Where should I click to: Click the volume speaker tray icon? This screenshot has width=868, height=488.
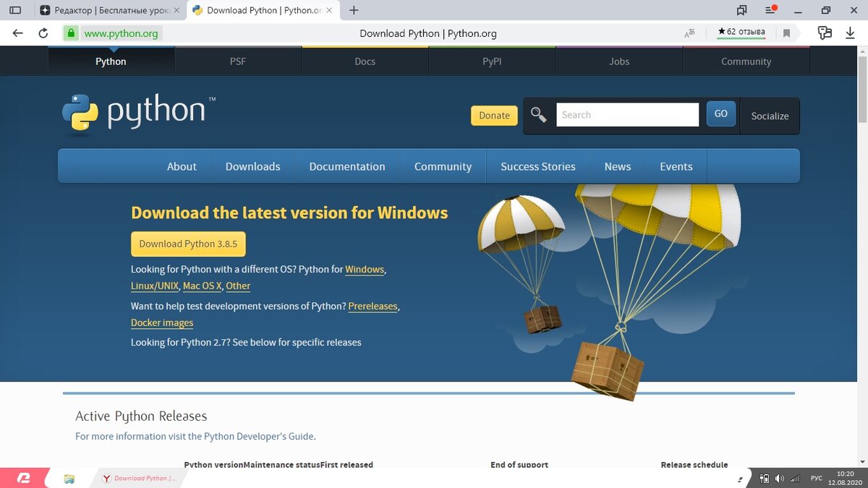pyautogui.click(x=779, y=479)
